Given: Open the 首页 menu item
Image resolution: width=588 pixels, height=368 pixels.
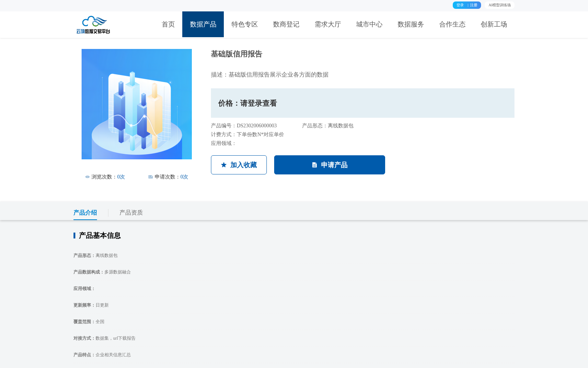Looking at the screenshot, I should click(168, 24).
